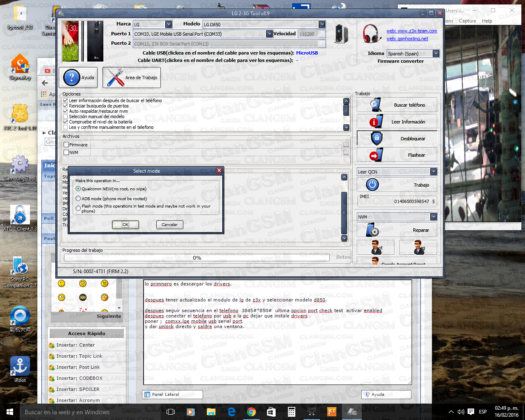525x420 pixels.
Task: Expand the NVM dropdown in Trabajo panel
Action: click(x=434, y=217)
